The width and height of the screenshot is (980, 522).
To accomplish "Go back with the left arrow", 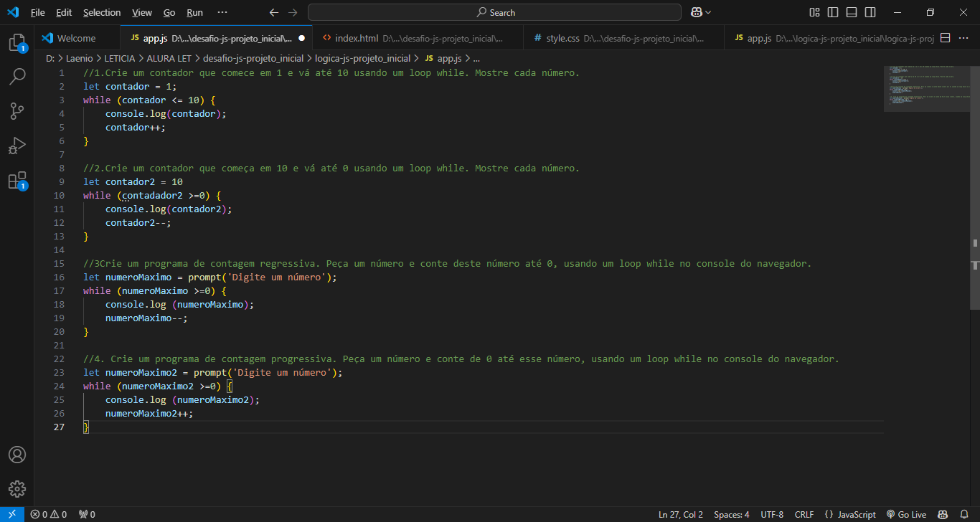I will point(273,12).
